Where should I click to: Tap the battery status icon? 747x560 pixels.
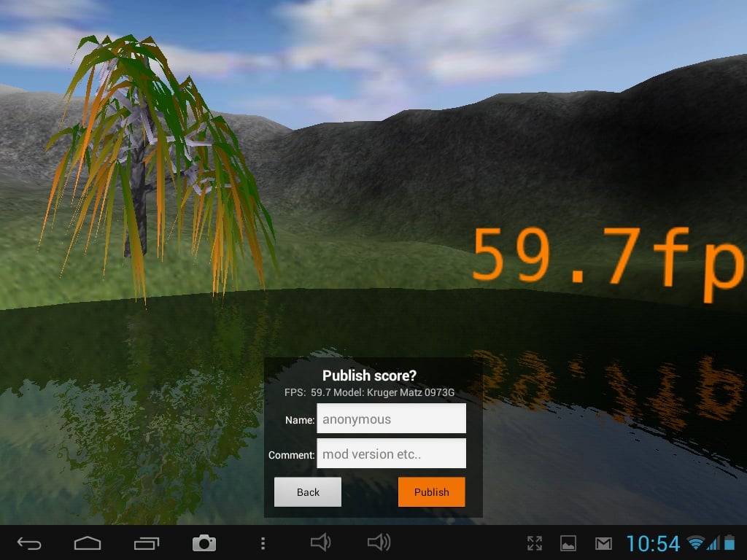click(729, 542)
